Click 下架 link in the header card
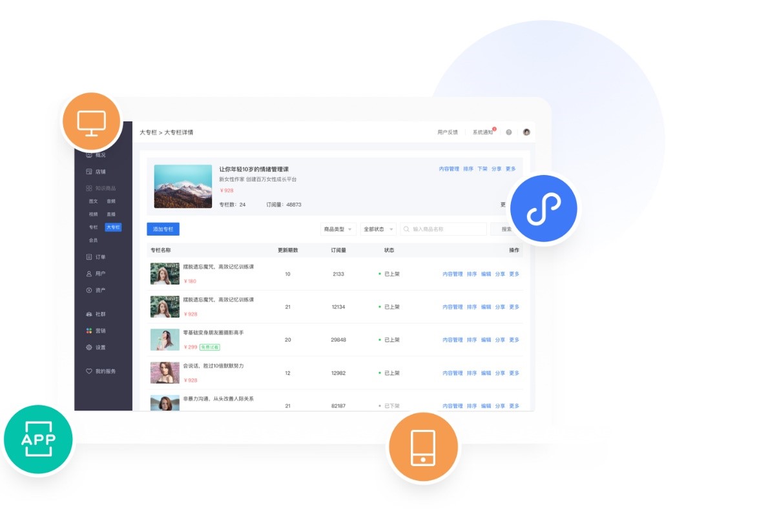The image size is (777, 532). click(482, 169)
